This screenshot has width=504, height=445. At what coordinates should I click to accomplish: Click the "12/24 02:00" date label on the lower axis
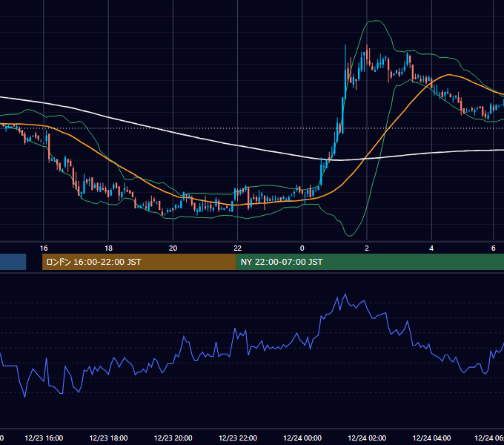click(367, 438)
